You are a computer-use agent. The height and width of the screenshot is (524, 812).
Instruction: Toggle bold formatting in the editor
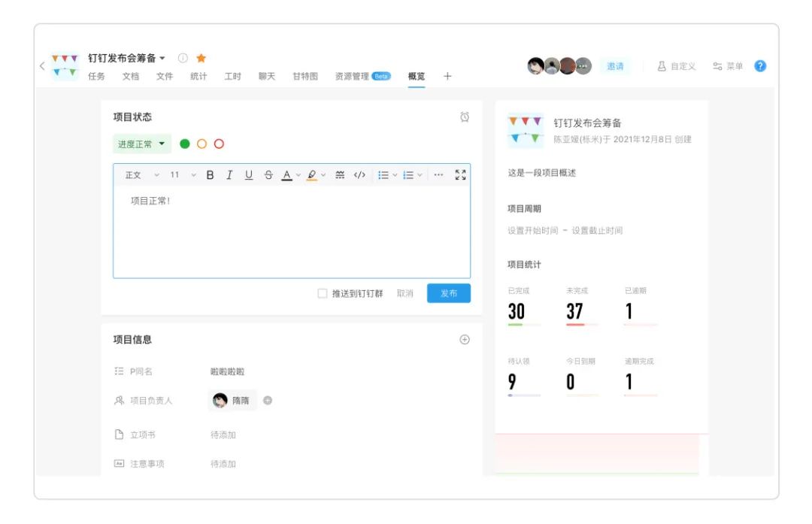pyautogui.click(x=210, y=175)
